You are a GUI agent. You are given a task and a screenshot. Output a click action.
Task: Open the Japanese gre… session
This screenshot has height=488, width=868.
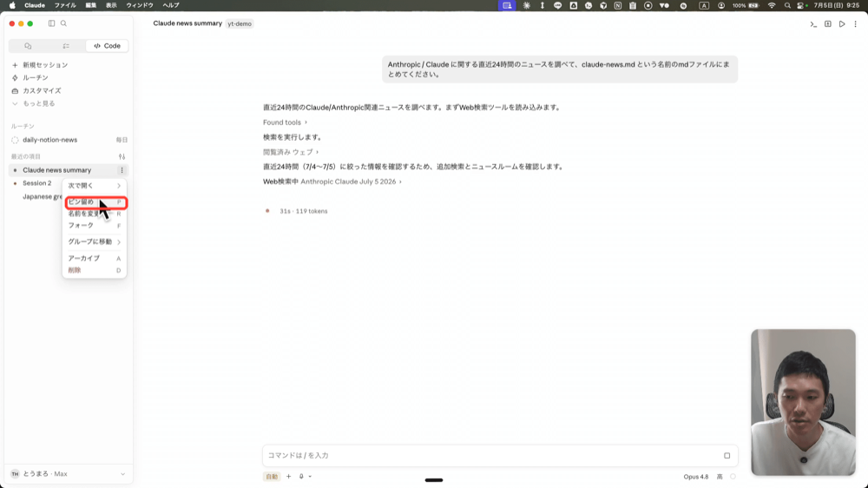(42, 196)
